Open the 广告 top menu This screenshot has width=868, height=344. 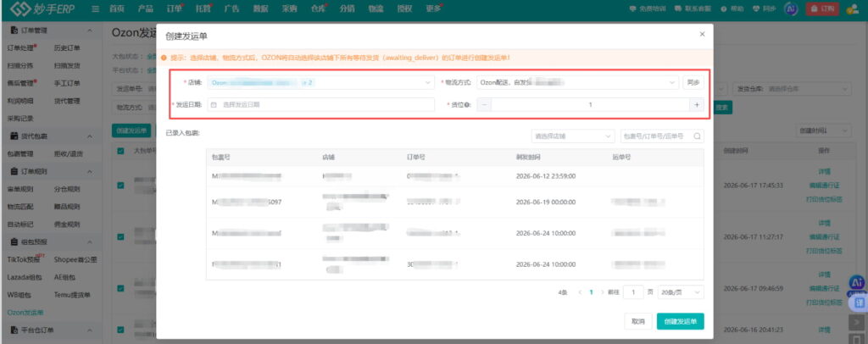point(232,8)
